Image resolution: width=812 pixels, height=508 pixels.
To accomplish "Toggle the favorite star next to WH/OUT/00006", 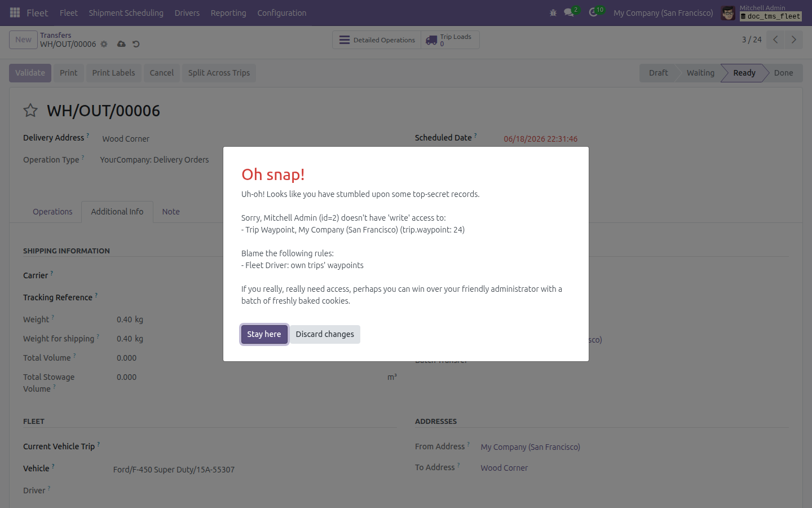I will pyautogui.click(x=30, y=110).
